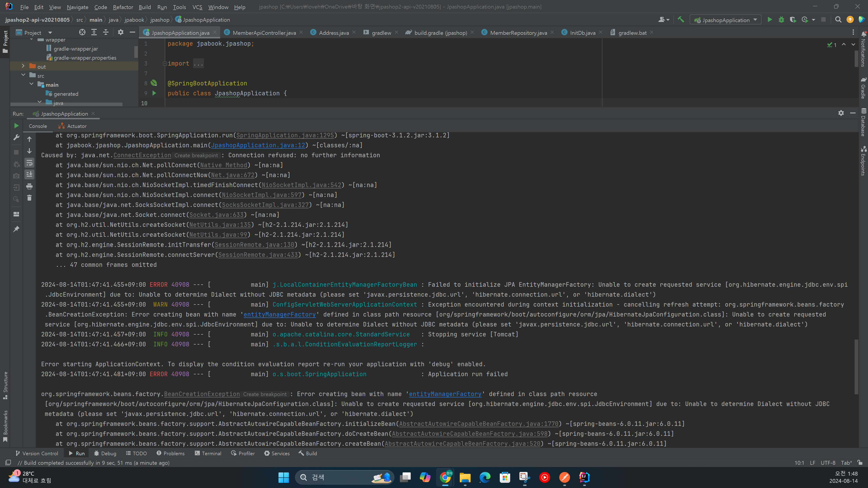Clear console with trash icon

29,198
